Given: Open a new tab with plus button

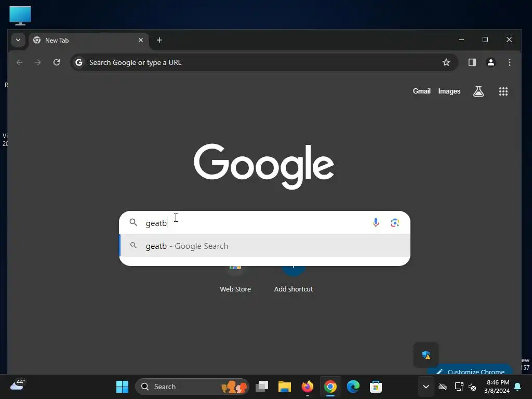Looking at the screenshot, I should [x=159, y=40].
